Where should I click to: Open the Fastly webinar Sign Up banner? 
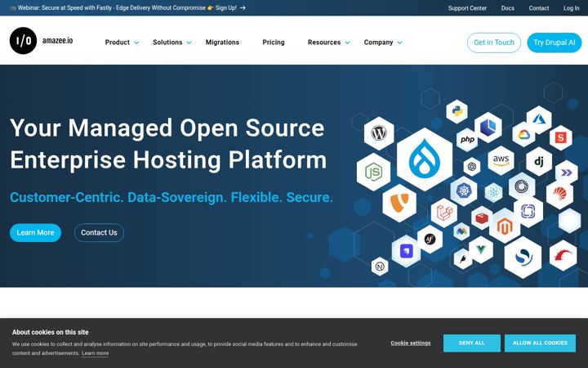[127, 7]
